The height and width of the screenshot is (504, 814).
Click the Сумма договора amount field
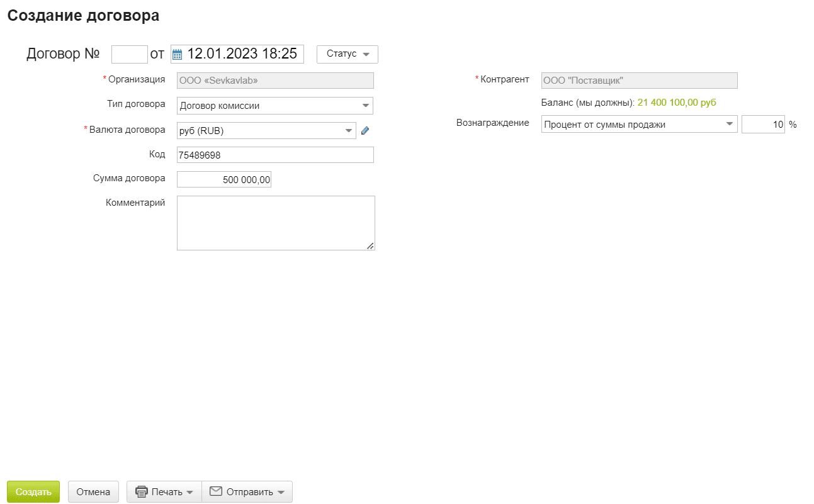coord(224,180)
